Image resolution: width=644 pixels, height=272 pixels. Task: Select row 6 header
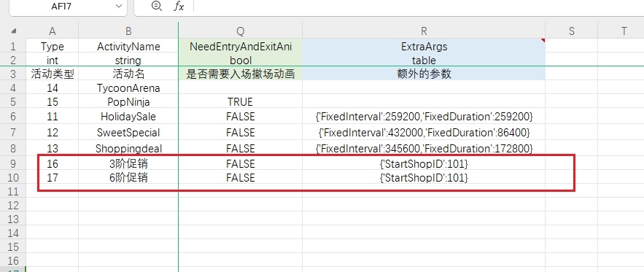[13, 117]
